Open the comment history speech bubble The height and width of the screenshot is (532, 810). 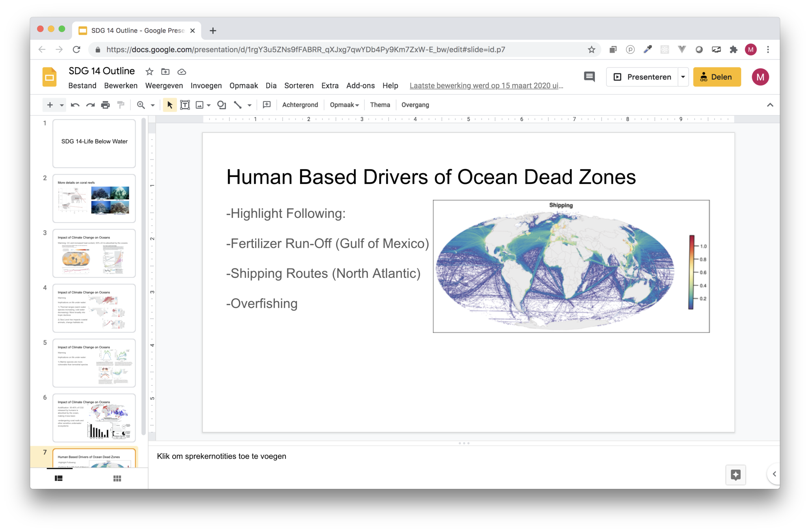click(x=589, y=77)
